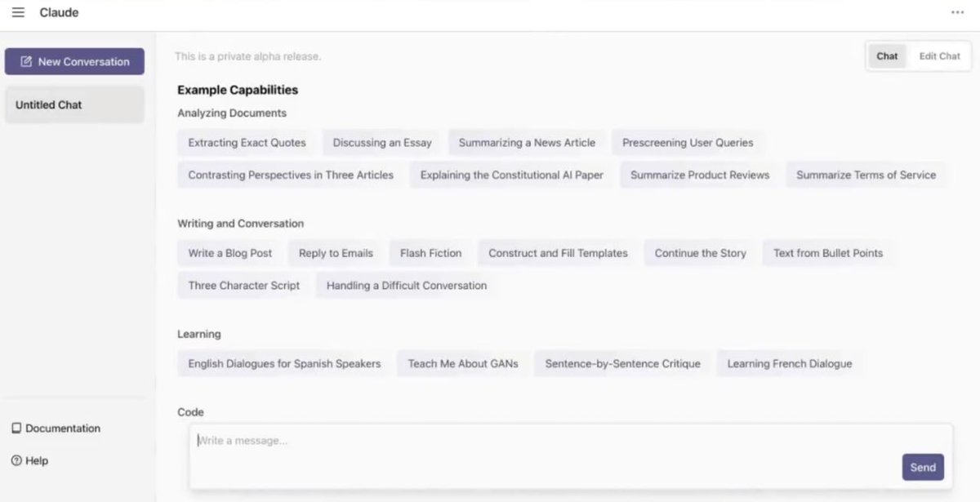Select the Untitled Chat conversation

[74, 104]
